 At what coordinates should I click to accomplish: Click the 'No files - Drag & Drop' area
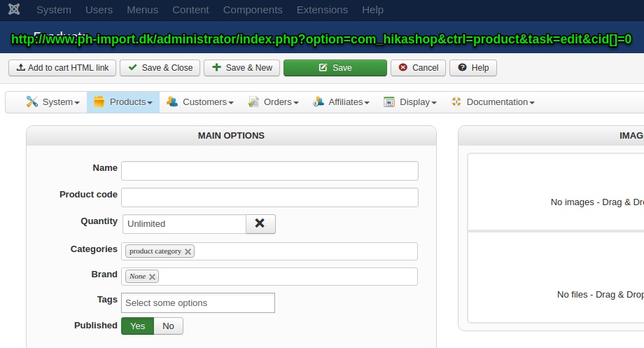[x=556, y=277]
